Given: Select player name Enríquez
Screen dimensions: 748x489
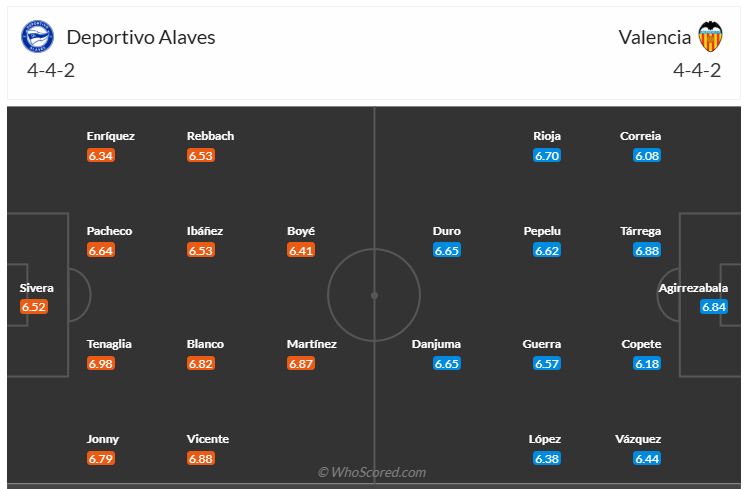Looking at the screenshot, I should (x=110, y=136).
